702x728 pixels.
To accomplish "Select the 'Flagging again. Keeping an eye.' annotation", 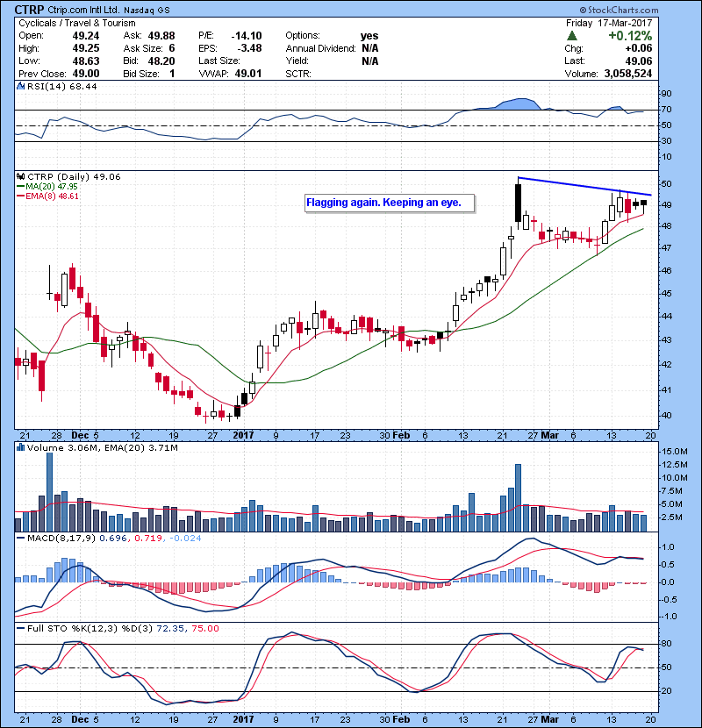I will (x=389, y=203).
